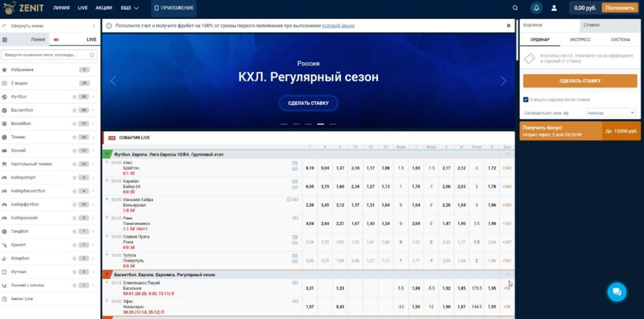Screen dimensions: 644x319
Task: Switch to ЭКСПРЕСС bet tab
Action: (x=580, y=40)
